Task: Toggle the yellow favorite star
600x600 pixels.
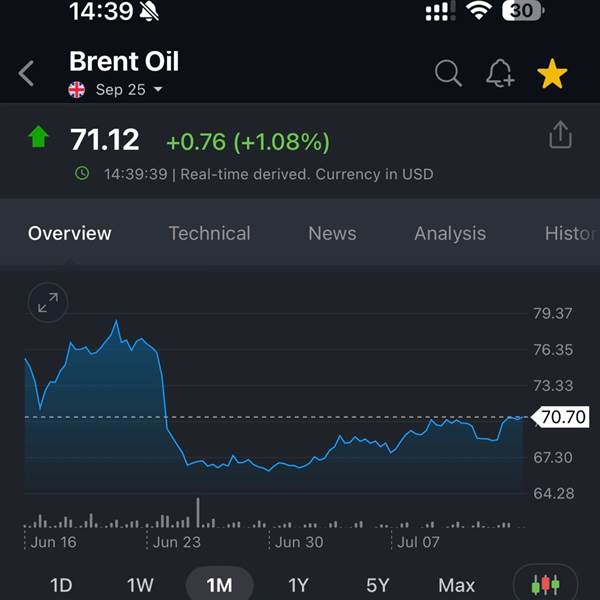Action: (552, 73)
